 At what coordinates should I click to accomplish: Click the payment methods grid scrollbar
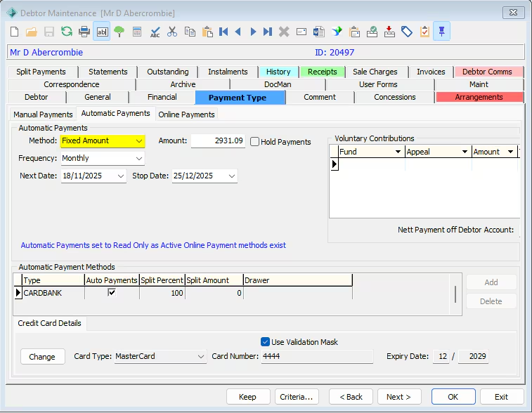tap(455, 294)
